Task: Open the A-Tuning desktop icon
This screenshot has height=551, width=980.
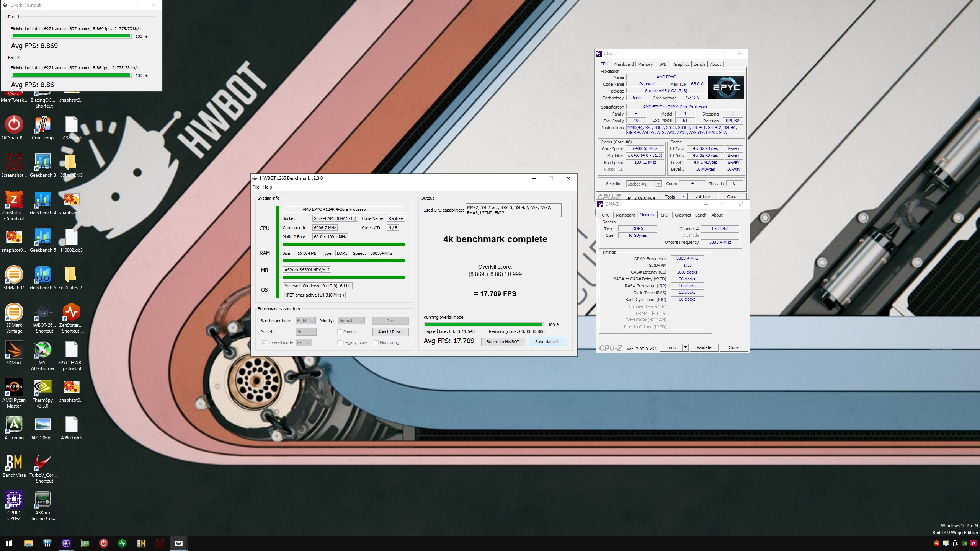Action: (14, 429)
